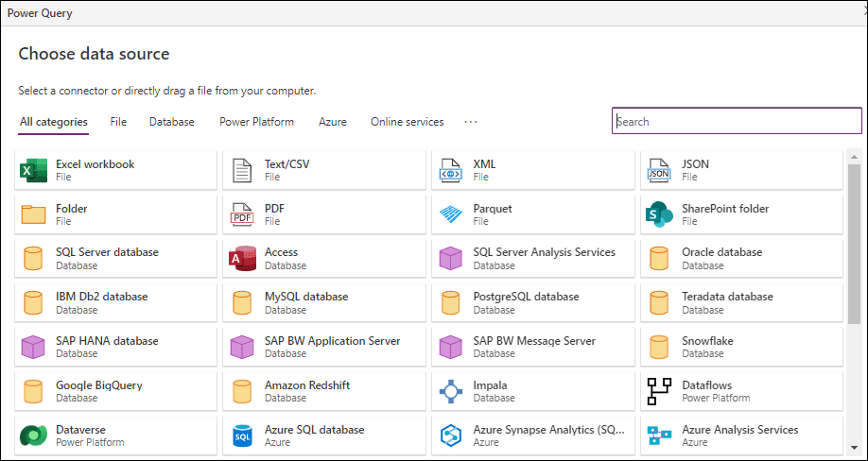Click the 'Azure SQL database' label text
This screenshot has height=461, width=868.
315,430
